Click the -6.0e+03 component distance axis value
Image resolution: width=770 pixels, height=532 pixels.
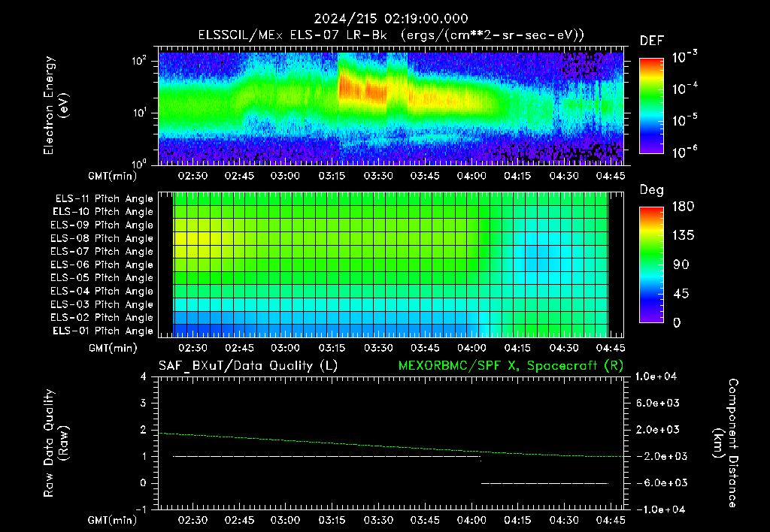click(x=662, y=483)
